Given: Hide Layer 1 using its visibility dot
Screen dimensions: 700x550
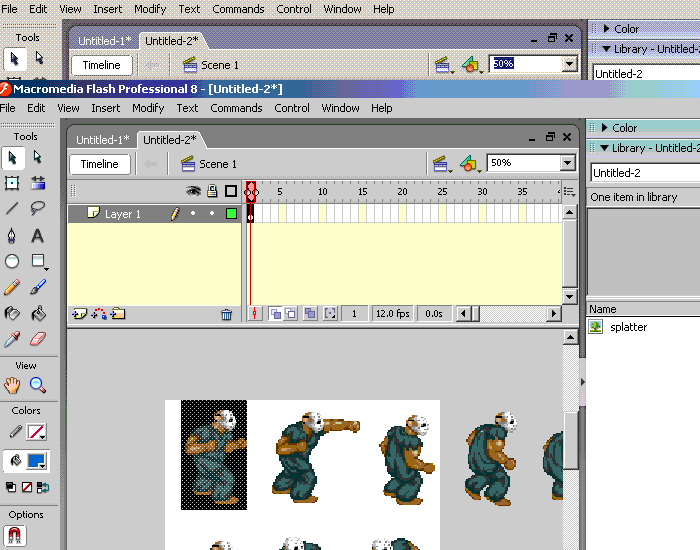Looking at the screenshot, I should 193,213.
